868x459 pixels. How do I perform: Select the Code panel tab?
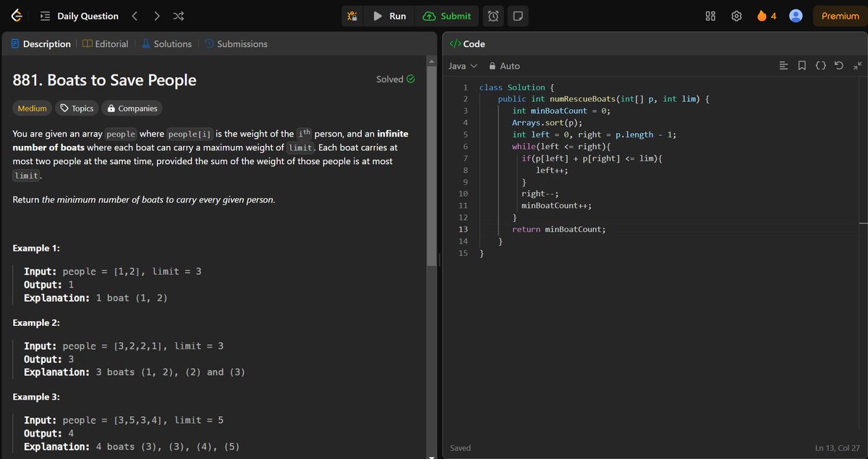click(467, 44)
